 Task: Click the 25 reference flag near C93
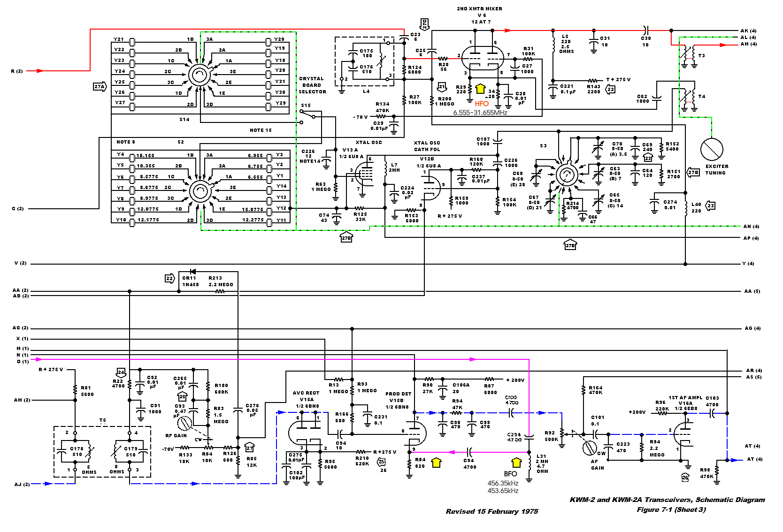click(x=182, y=397)
